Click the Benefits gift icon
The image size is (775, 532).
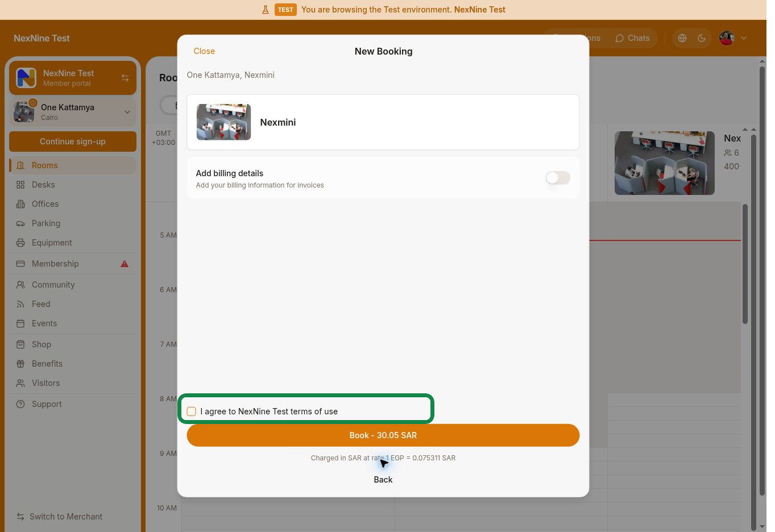[20, 364]
